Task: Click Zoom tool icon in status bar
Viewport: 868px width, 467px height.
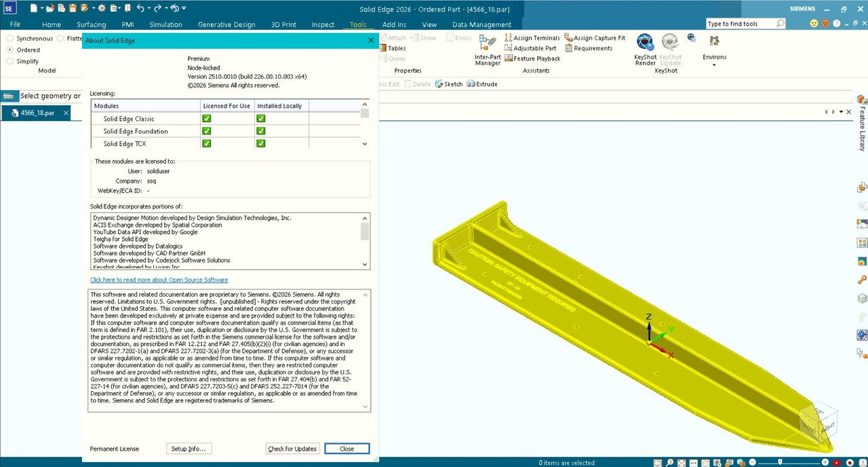Action: (669, 462)
